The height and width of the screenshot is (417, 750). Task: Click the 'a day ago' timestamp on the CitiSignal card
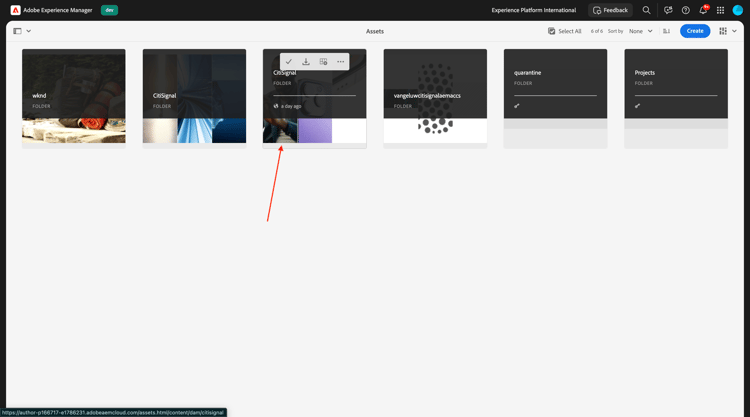click(291, 106)
